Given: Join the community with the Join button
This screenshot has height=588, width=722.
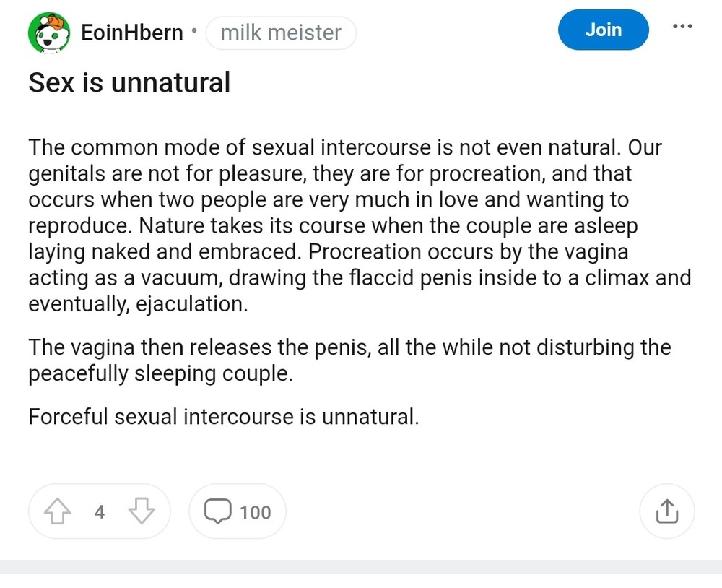Looking at the screenshot, I should (603, 30).
